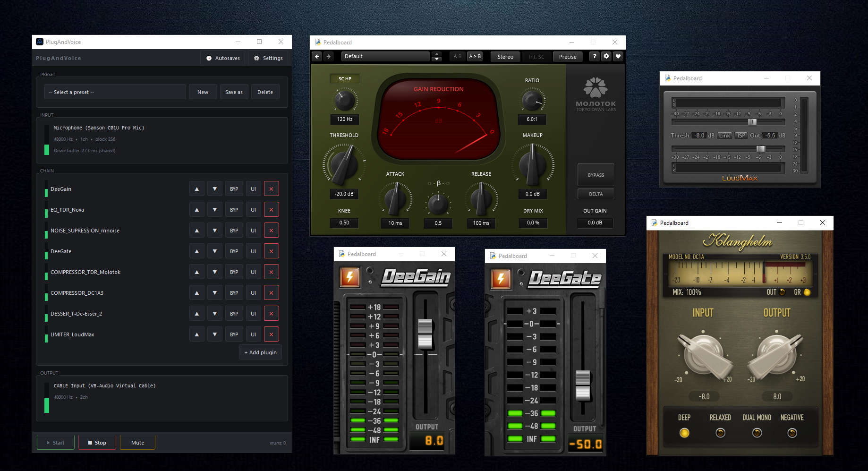Screen dimensions: 868x471
Task: Move COMPRESSOR_TDR_Molotok down in chain
Action: point(215,272)
